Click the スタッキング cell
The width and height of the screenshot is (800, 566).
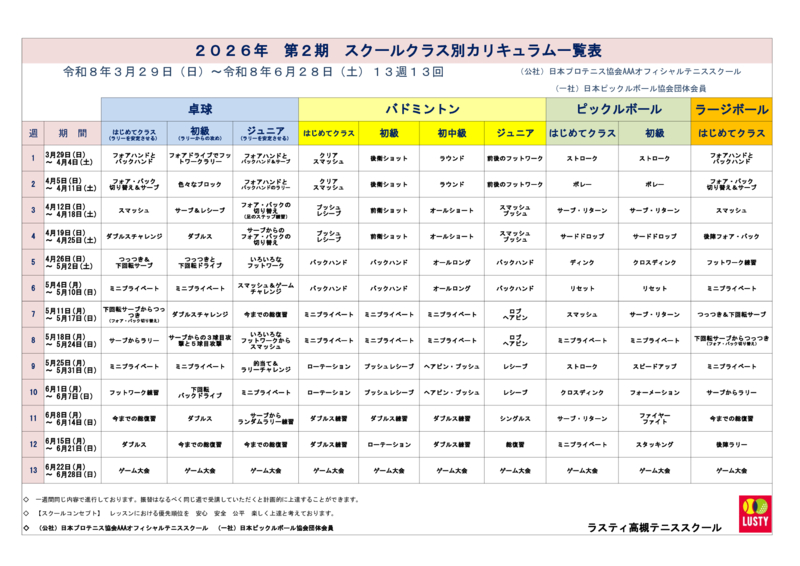point(655,445)
